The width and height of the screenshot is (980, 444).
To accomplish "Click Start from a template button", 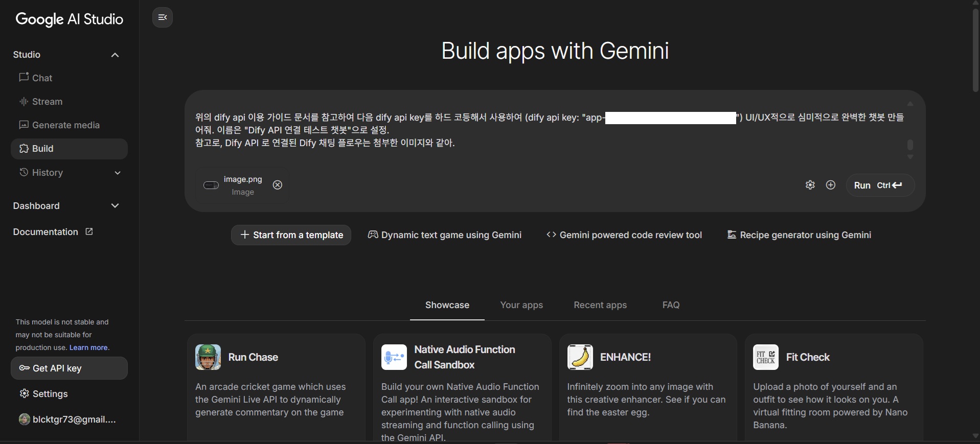I will (291, 235).
